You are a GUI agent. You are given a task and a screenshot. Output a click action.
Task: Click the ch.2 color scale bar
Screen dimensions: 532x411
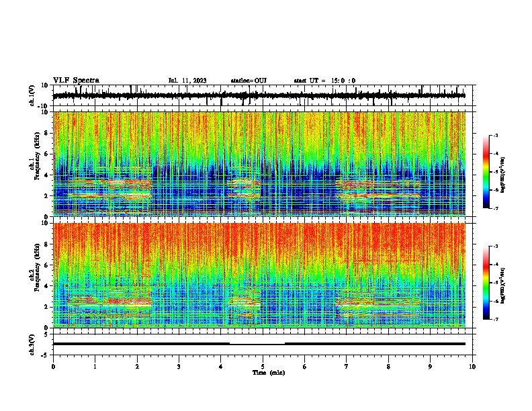pyautogui.click(x=486, y=283)
